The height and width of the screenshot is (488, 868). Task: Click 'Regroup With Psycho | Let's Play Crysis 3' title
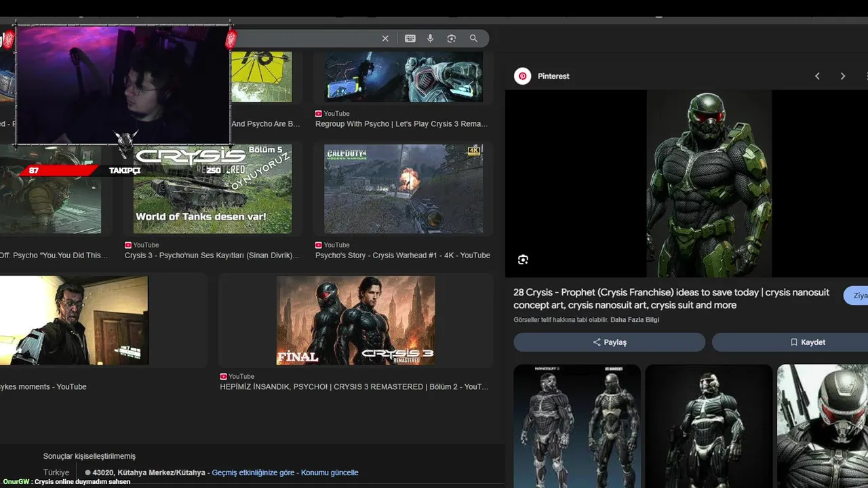coord(401,124)
